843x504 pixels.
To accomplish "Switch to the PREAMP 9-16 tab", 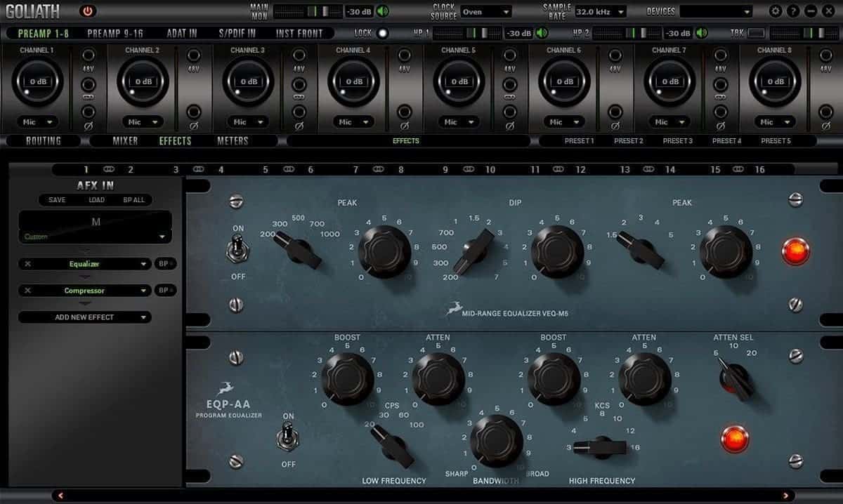I will 115,33.
